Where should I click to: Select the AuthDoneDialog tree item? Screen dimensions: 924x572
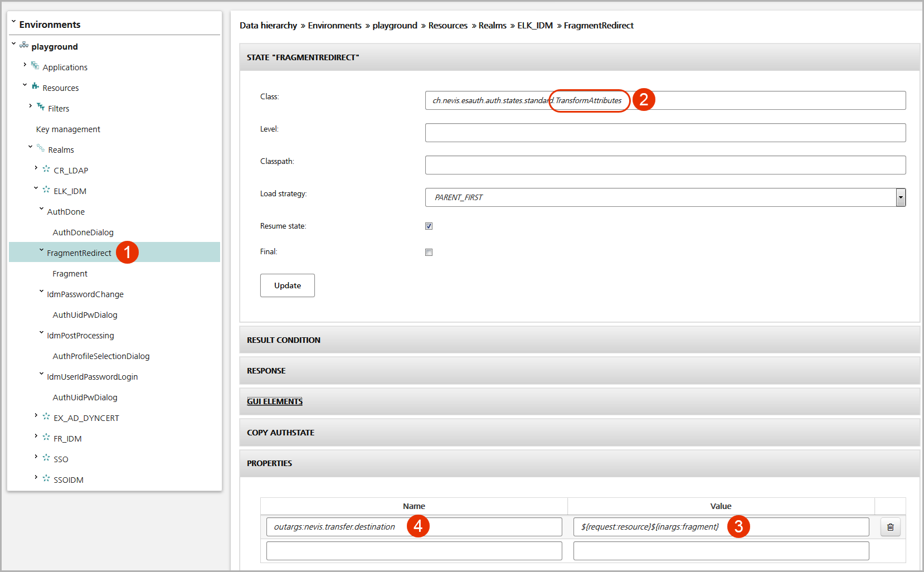click(x=83, y=232)
